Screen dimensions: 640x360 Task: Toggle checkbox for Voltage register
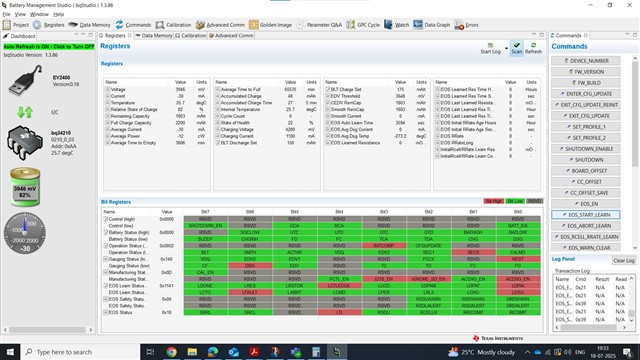(x=108, y=89)
